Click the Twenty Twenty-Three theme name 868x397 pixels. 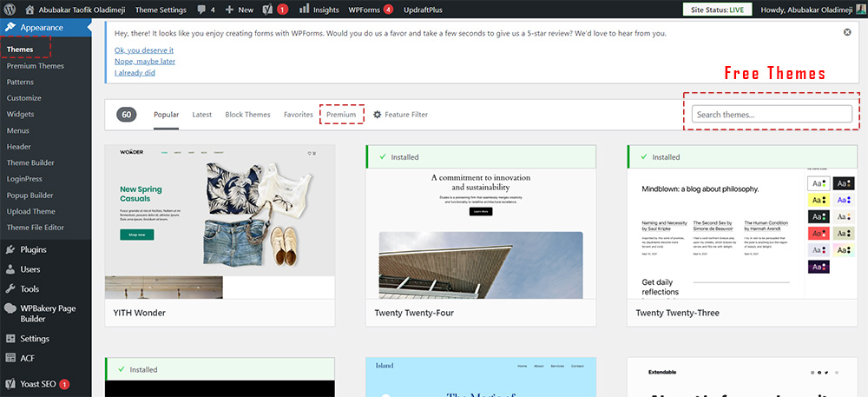[x=678, y=313]
